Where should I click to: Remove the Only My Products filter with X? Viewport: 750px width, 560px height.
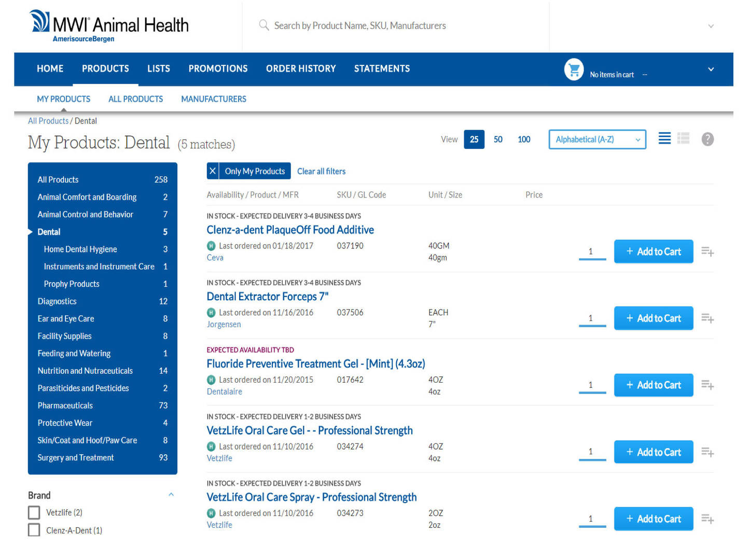coord(213,171)
